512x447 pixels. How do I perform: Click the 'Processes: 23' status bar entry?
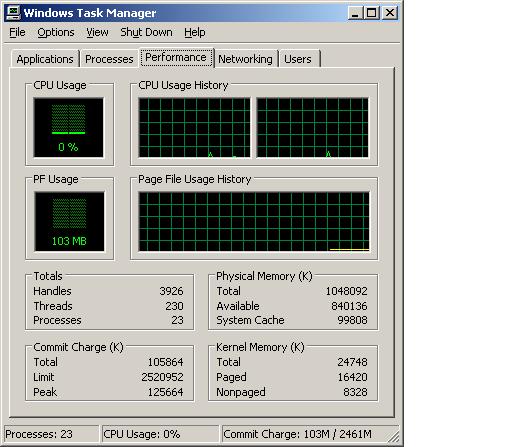coord(51,434)
